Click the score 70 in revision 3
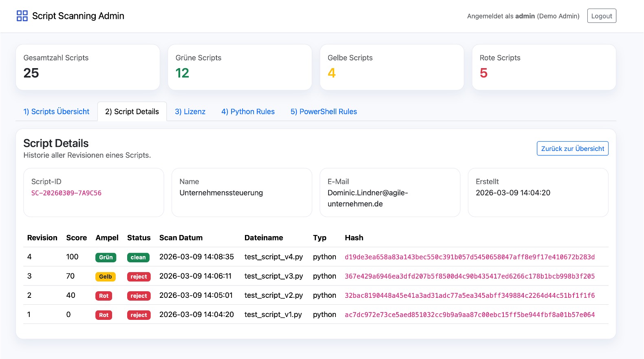 point(71,276)
